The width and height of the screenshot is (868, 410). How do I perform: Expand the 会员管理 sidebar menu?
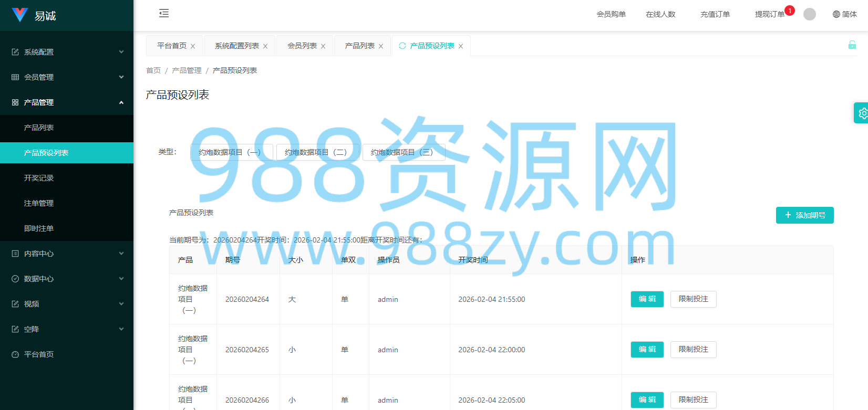coord(67,77)
